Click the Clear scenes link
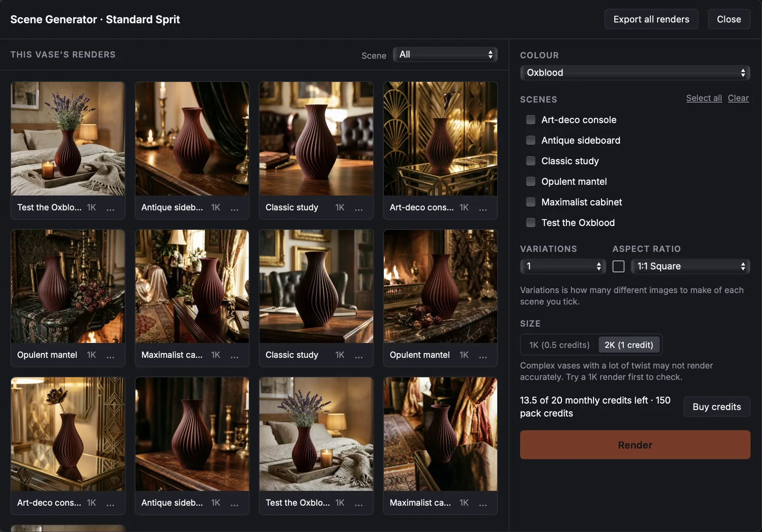 click(x=738, y=98)
